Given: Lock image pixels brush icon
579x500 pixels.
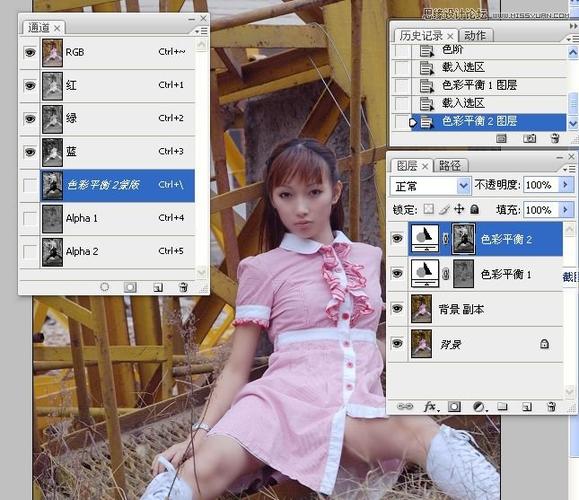Looking at the screenshot, I should tap(444, 209).
